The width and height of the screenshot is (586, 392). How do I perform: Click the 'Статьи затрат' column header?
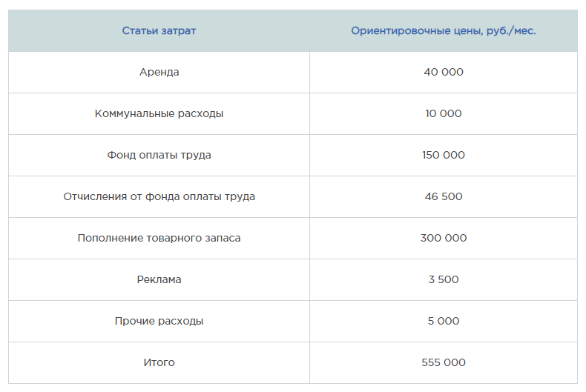point(159,31)
